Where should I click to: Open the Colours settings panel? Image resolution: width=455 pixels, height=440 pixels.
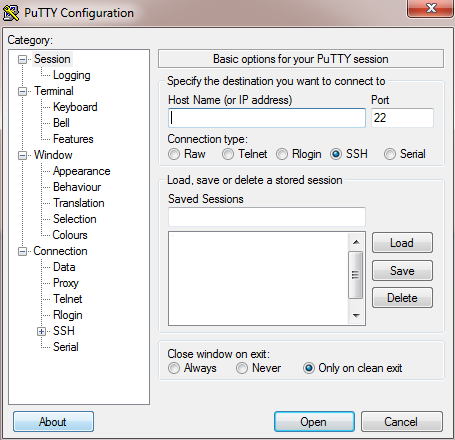click(70, 235)
